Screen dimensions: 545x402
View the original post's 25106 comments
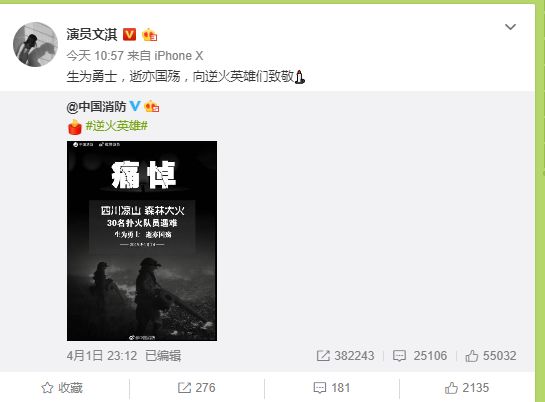[x=420, y=355]
